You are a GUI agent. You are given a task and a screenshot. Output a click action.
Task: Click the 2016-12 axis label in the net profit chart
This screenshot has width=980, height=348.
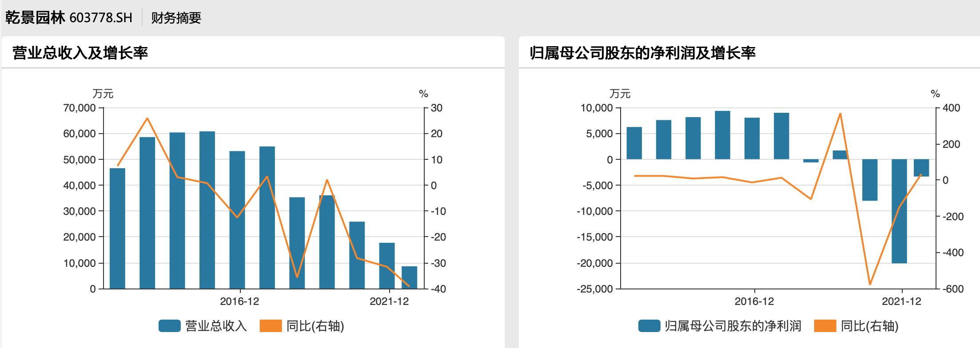point(754,301)
